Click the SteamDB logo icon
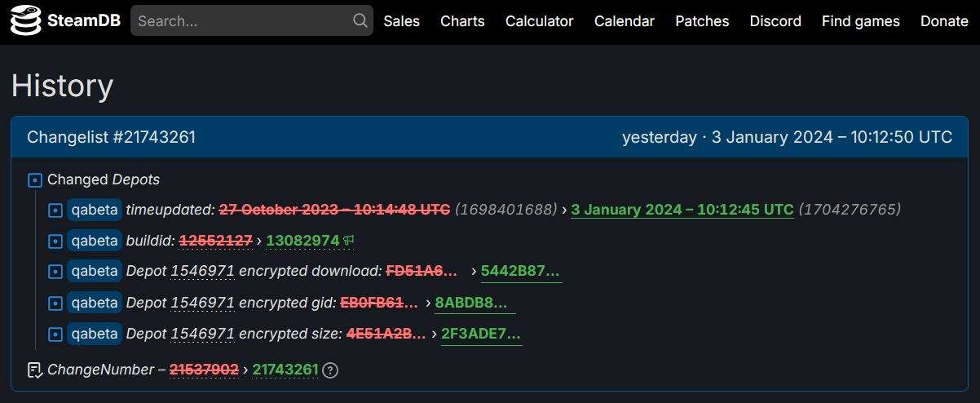The width and height of the screenshot is (980, 403). click(x=25, y=21)
